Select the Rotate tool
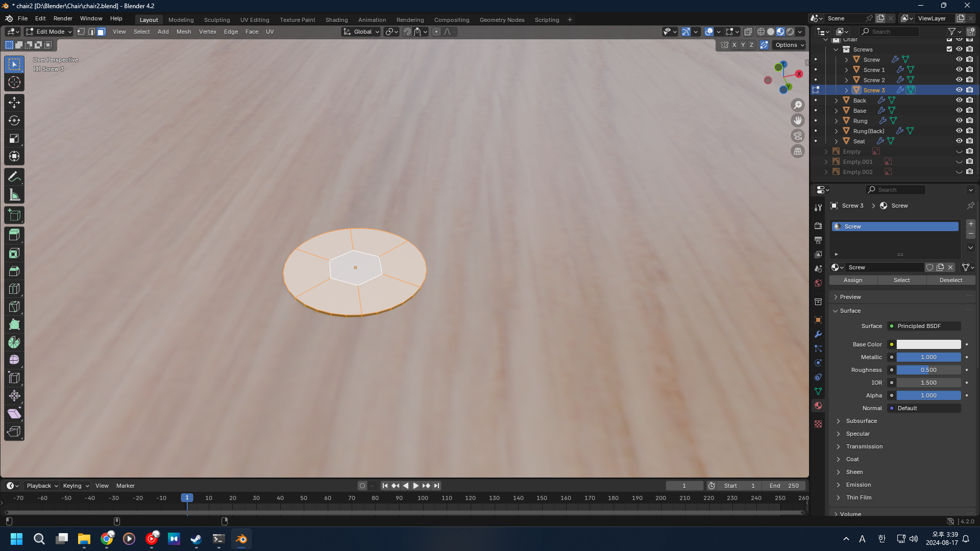 [x=14, y=120]
